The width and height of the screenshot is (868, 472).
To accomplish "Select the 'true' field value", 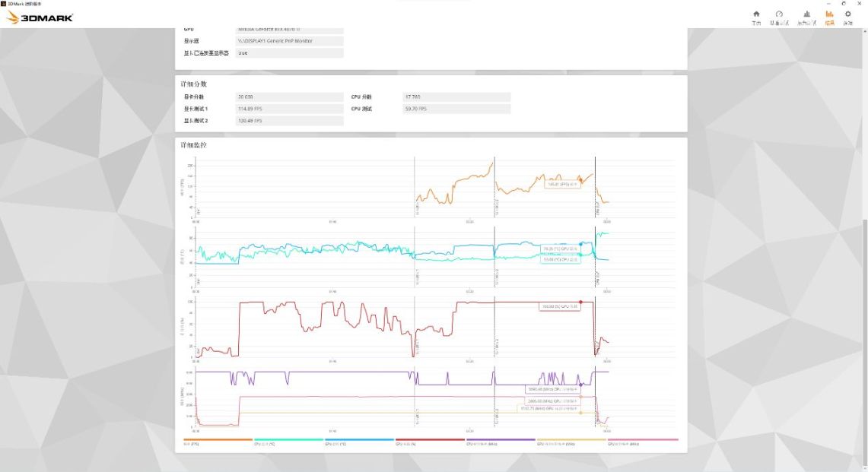I will pyautogui.click(x=290, y=53).
